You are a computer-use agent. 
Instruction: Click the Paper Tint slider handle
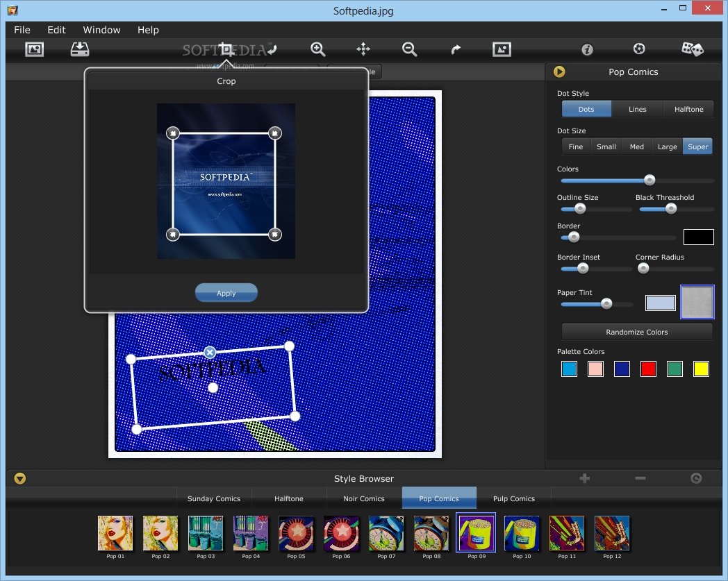pos(606,303)
